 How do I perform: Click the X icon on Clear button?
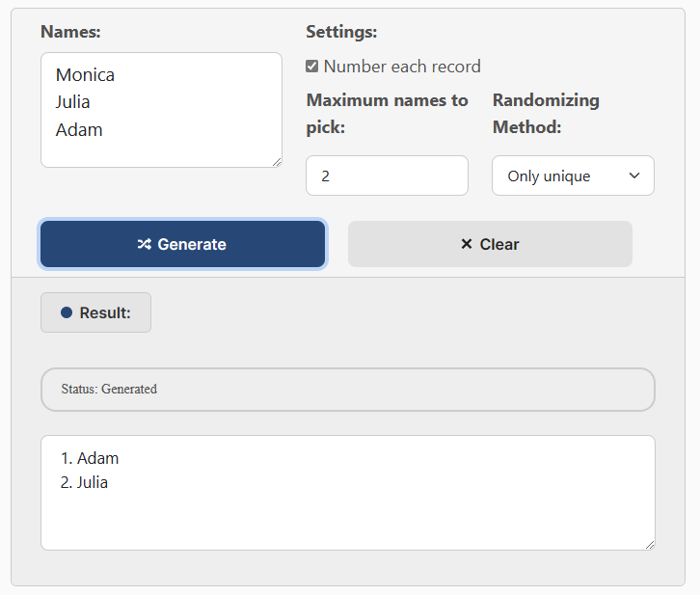tap(467, 244)
